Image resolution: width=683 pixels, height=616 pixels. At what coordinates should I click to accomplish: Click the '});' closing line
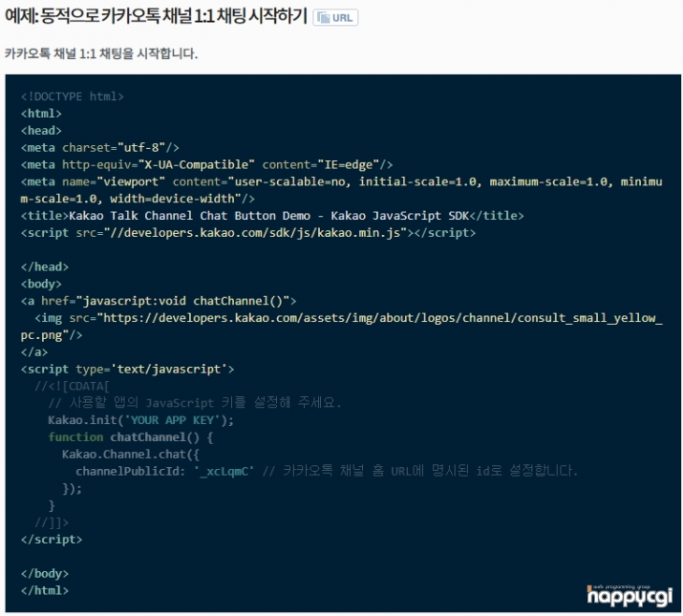pyautogui.click(x=72, y=488)
